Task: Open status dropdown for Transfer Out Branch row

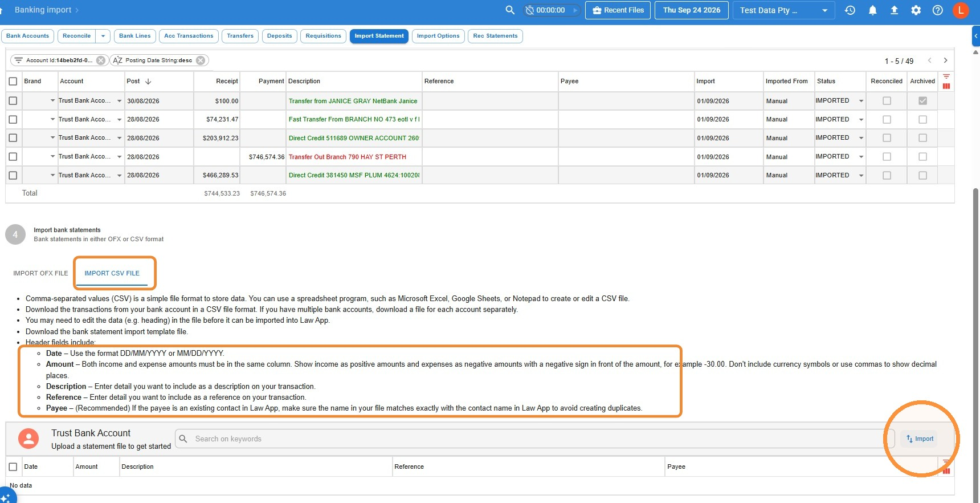Action: pos(861,157)
